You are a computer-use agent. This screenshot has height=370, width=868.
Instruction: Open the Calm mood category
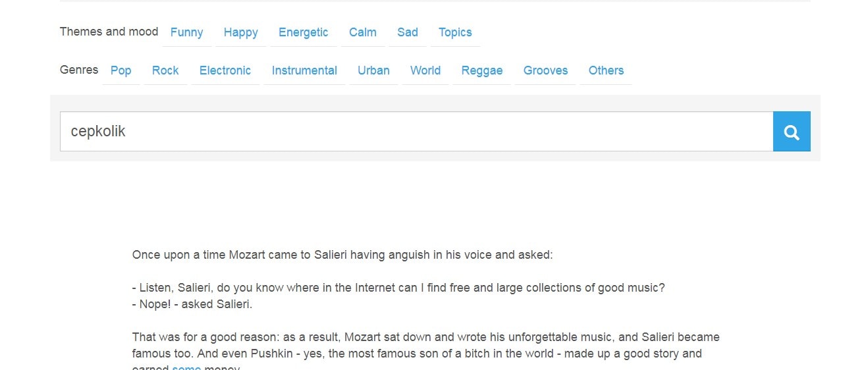click(x=363, y=32)
